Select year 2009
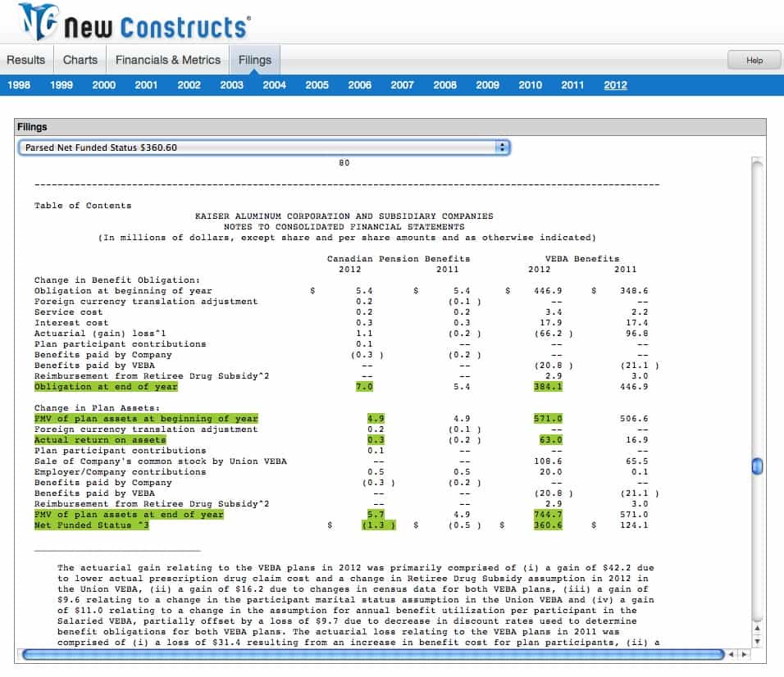The width and height of the screenshot is (784, 677). coord(487,85)
